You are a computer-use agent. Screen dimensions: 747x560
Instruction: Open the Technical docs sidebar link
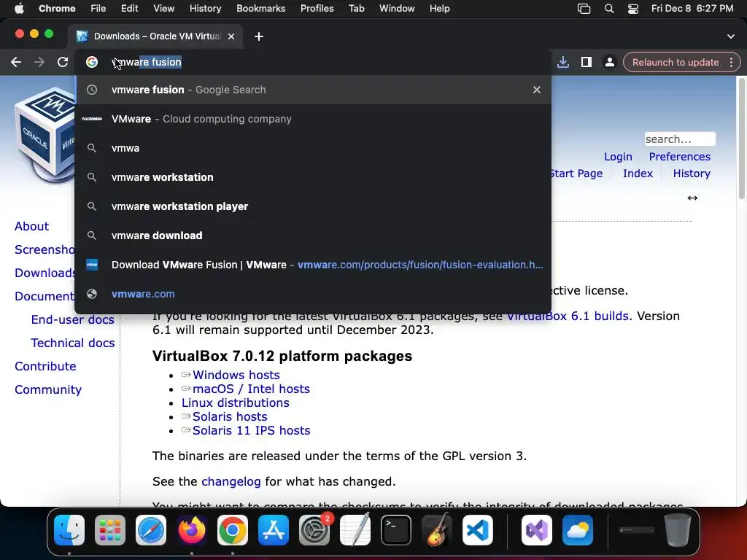72,343
